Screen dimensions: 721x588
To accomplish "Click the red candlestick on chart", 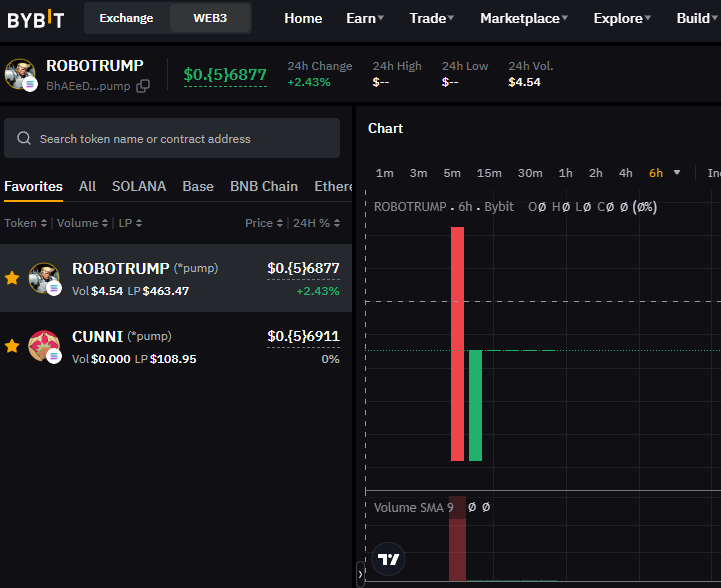I will (458, 344).
